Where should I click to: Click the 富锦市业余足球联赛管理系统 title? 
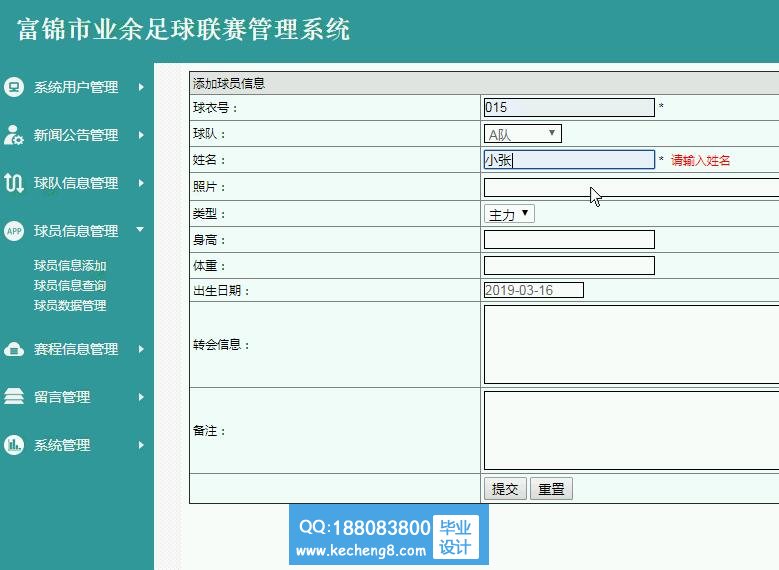(x=183, y=29)
